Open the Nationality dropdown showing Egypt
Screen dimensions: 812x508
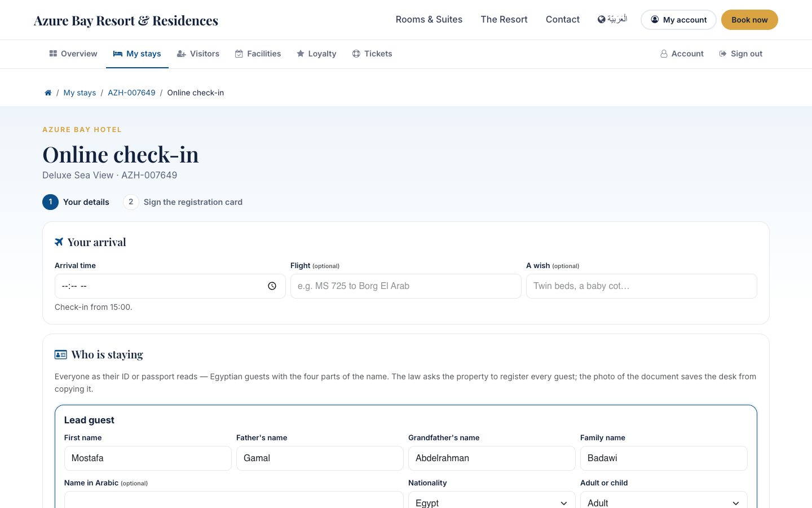click(x=492, y=502)
